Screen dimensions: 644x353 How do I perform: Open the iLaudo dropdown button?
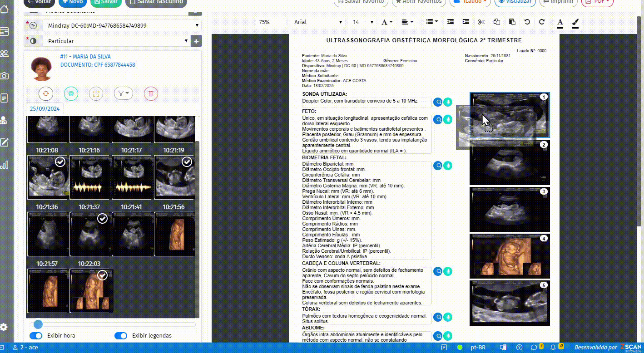coord(470,2)
